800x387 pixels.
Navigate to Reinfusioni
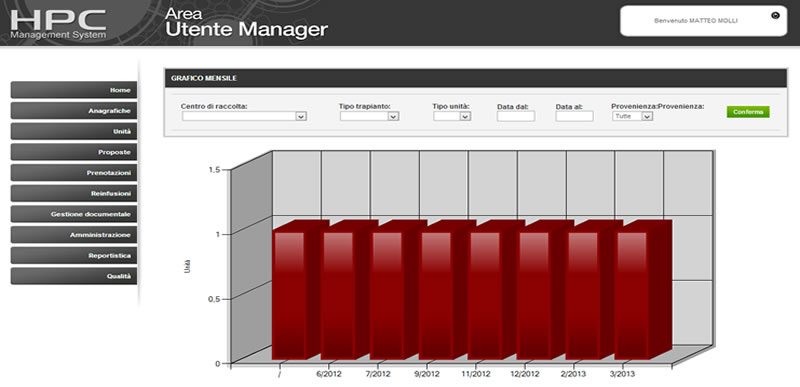[x=74, y=194]
